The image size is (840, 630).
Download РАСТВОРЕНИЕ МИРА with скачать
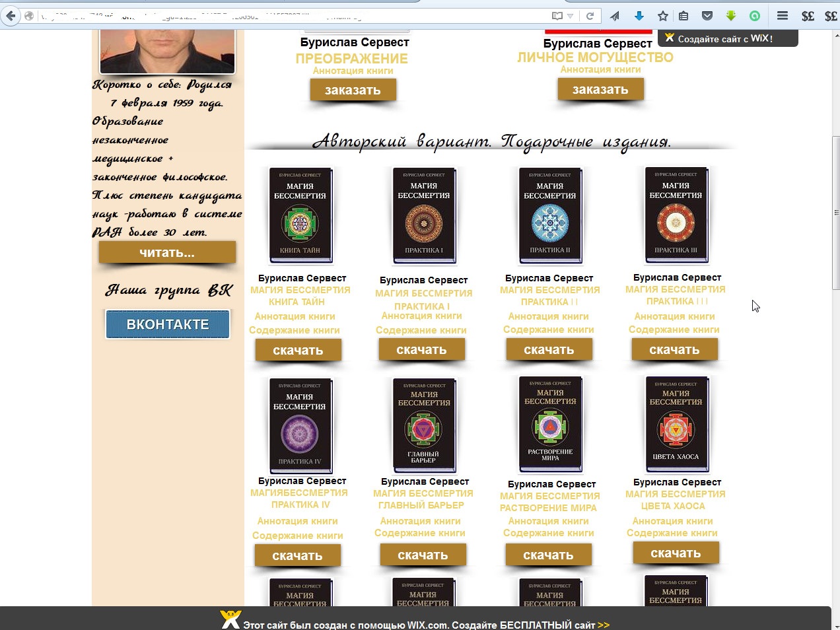click(548, 555)
